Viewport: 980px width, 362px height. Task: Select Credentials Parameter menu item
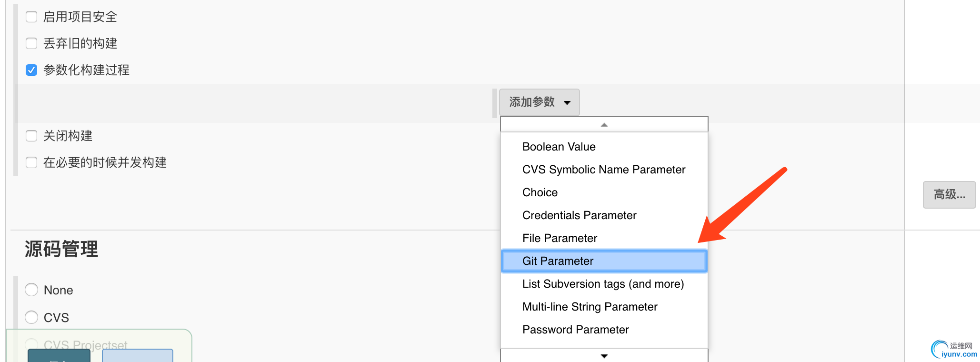pos(579,215)
